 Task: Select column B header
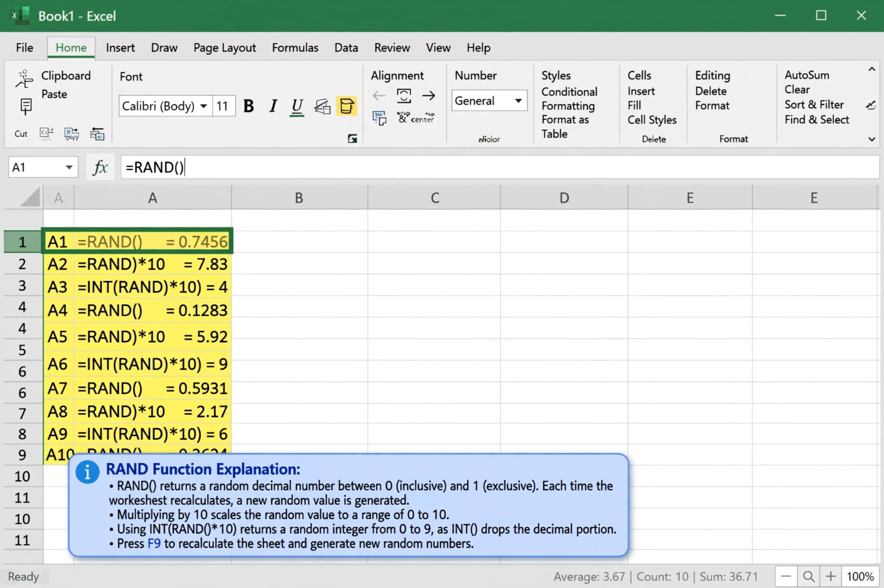299,198
